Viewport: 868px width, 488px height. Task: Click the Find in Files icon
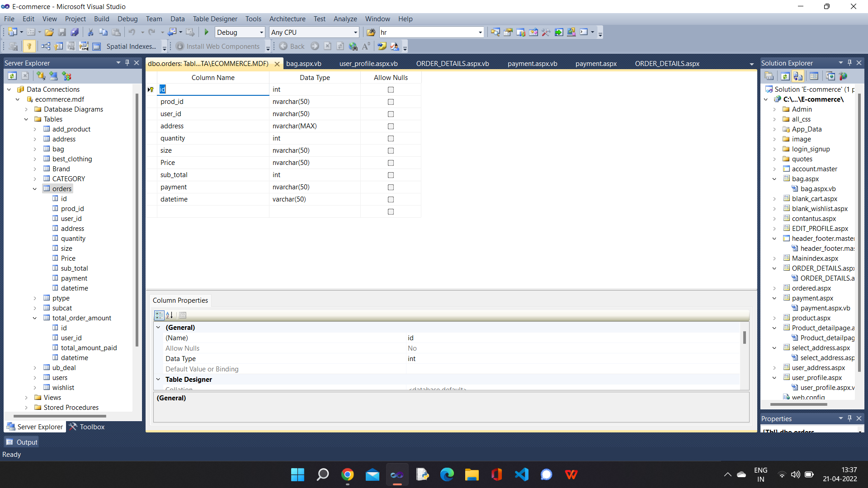[371, 32]
